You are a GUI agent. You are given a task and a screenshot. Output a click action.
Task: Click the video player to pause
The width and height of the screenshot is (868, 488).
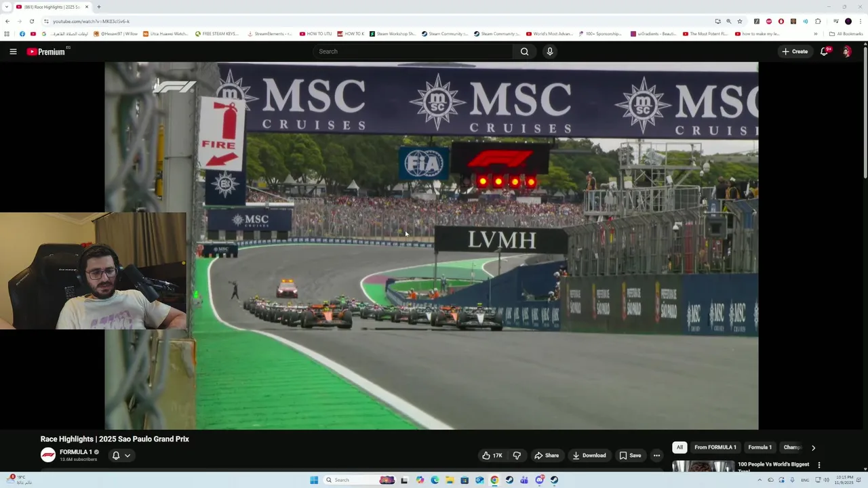tap(431, 245)
